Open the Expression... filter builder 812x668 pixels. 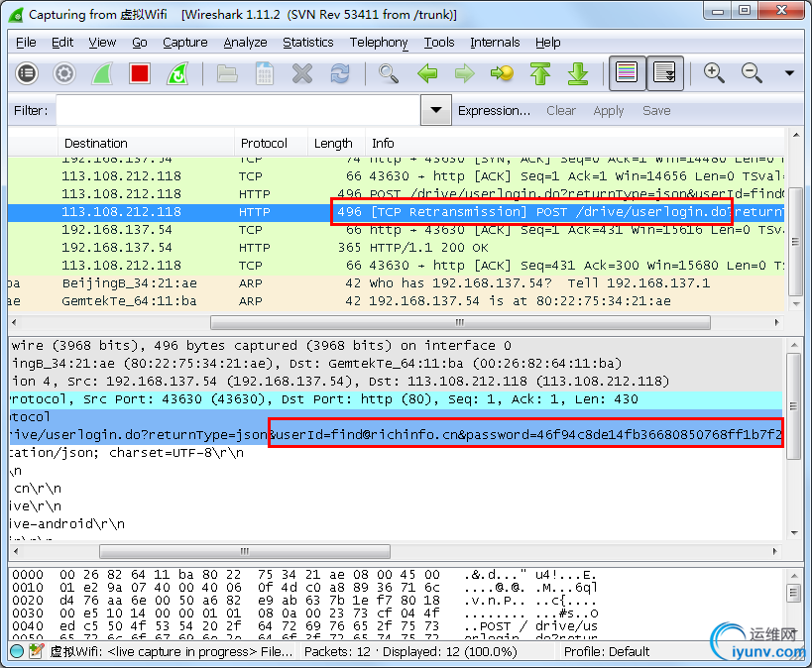coord(494,111)
